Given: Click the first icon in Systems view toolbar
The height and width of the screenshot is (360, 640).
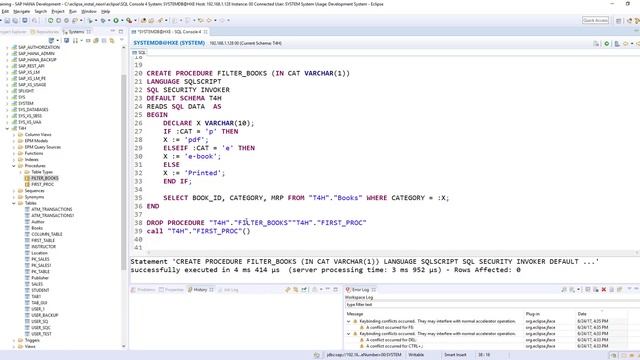Looking at the screenshot, I should tap(51, 40).
